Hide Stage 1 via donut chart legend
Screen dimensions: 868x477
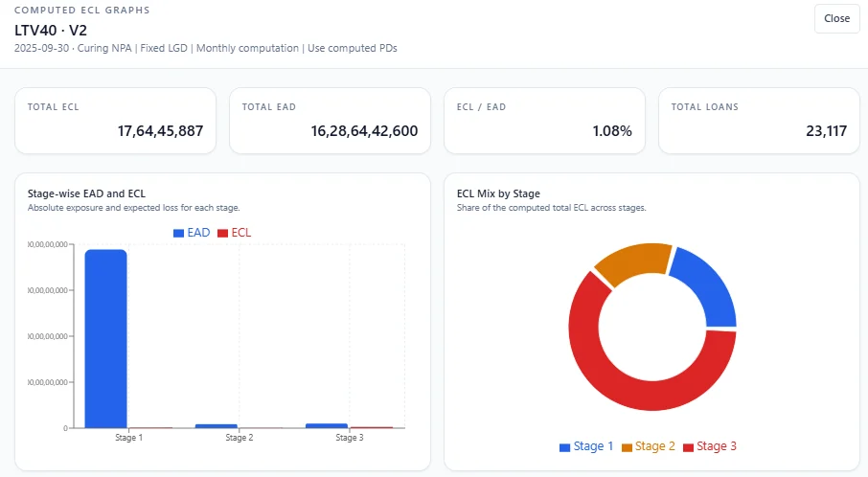(x=587, y=446)
